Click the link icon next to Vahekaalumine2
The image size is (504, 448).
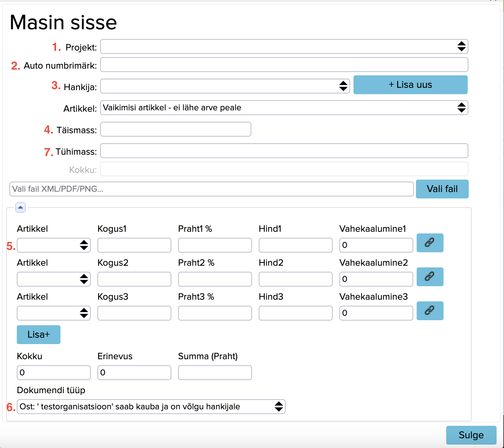[430, 277]
